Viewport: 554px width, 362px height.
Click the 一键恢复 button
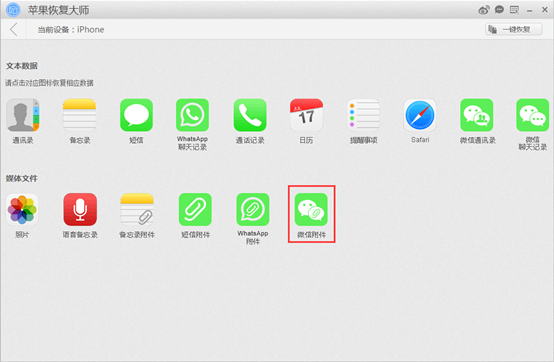[514, 29]
